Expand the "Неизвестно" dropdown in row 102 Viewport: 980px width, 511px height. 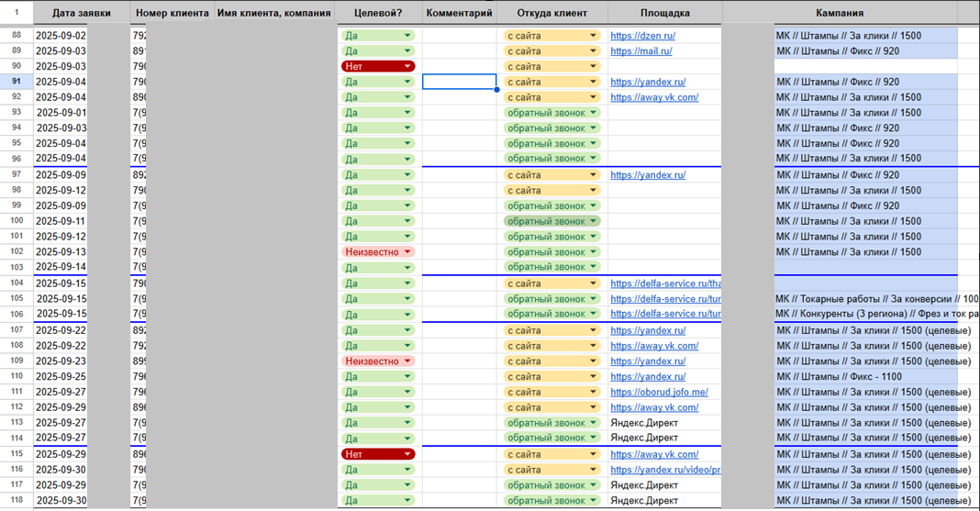tap(378, 252)
